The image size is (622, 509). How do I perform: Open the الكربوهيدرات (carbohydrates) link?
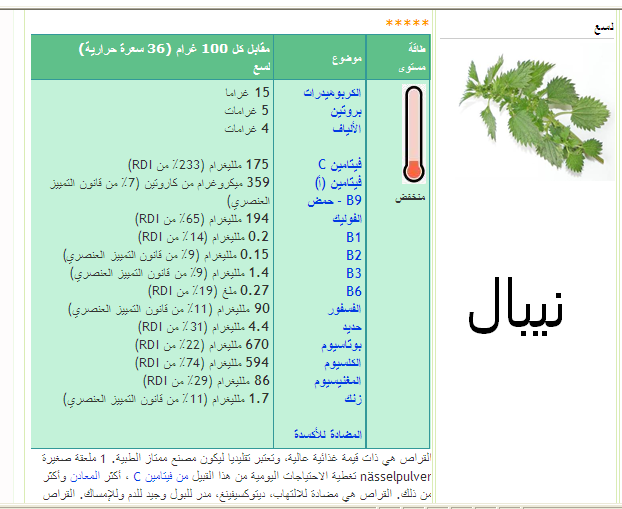point(332,93)
